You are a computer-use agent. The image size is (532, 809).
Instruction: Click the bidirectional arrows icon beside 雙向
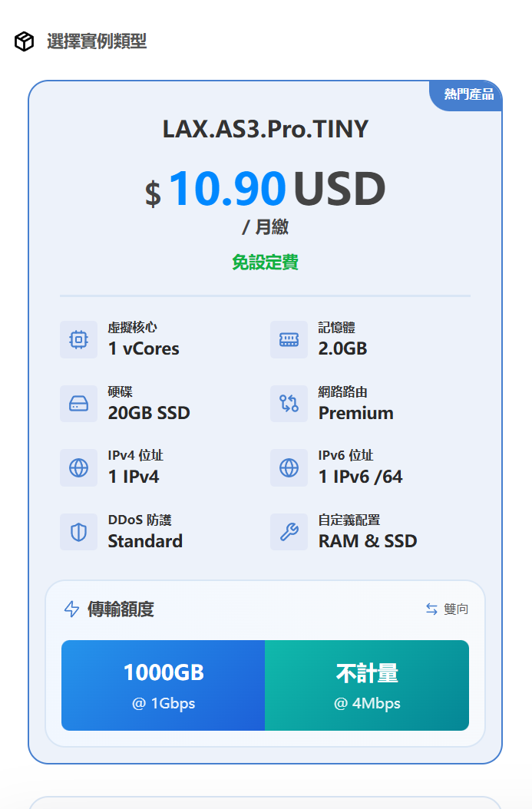pyautogui.click(x=431, y=609)
